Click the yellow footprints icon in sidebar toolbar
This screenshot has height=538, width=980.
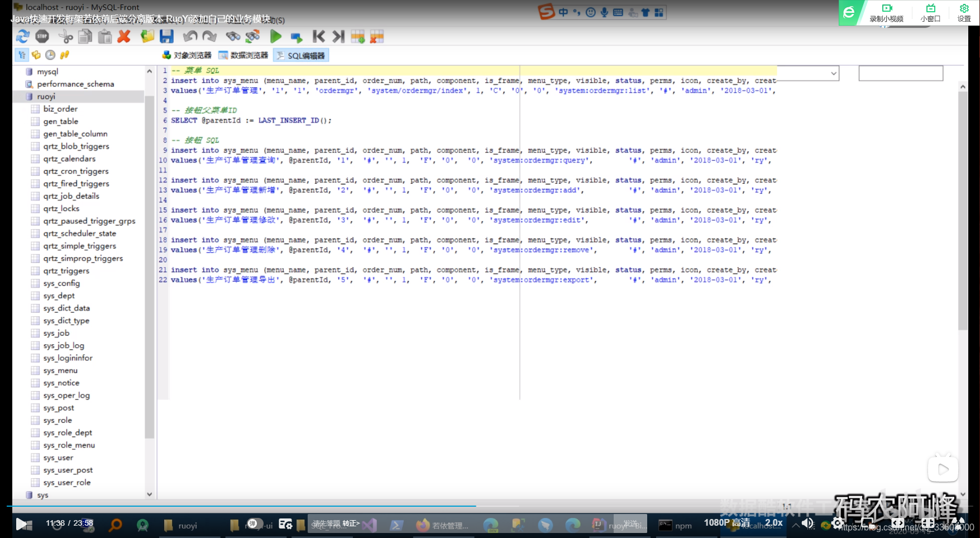(65, 55)
